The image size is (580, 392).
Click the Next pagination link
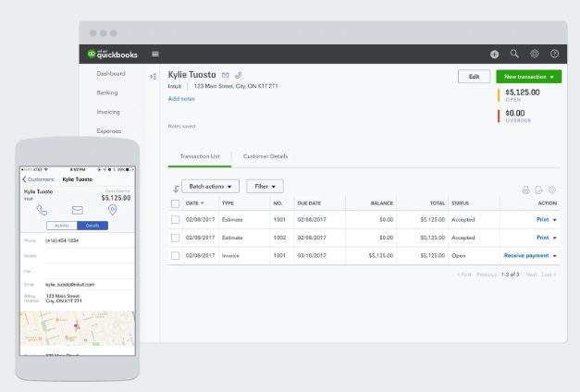(531, 275)
